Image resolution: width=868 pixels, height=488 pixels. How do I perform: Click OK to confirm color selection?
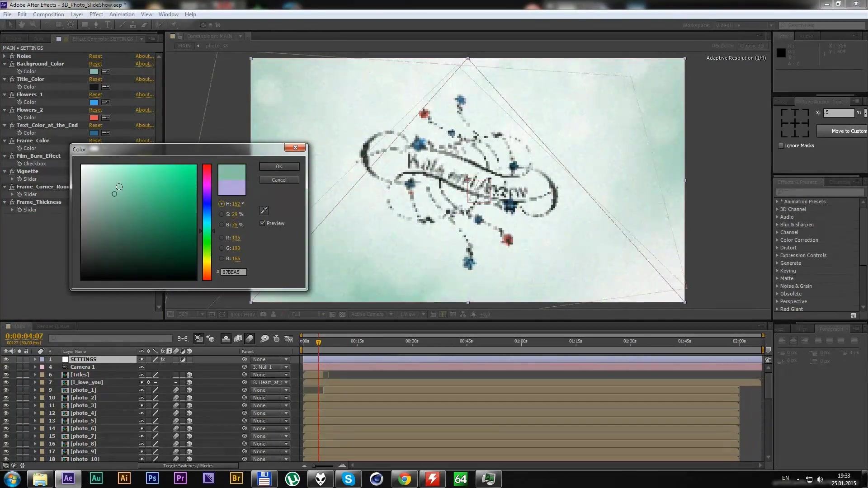pyautogui.click(x=278, y=166)
